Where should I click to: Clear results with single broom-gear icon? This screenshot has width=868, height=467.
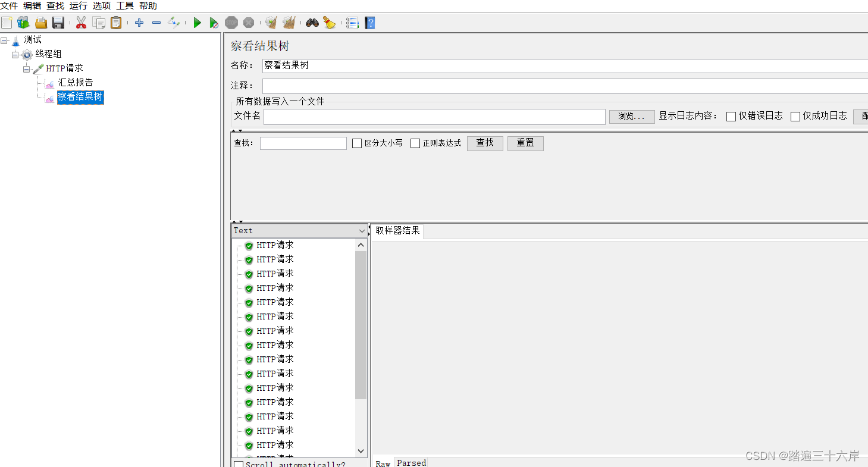(x=271, y=23)
